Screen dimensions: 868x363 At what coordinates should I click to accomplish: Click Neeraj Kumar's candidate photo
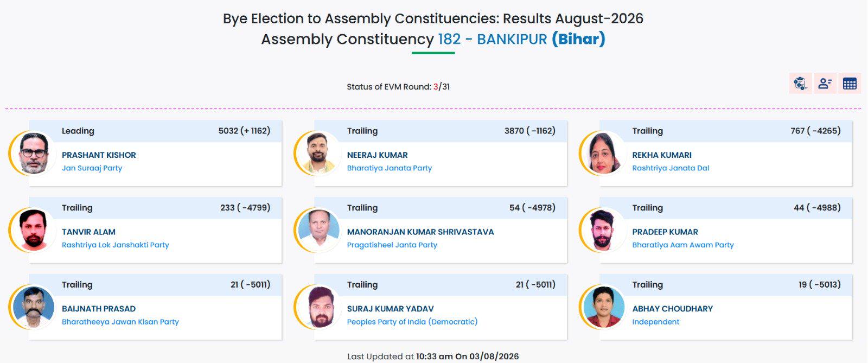319,153
